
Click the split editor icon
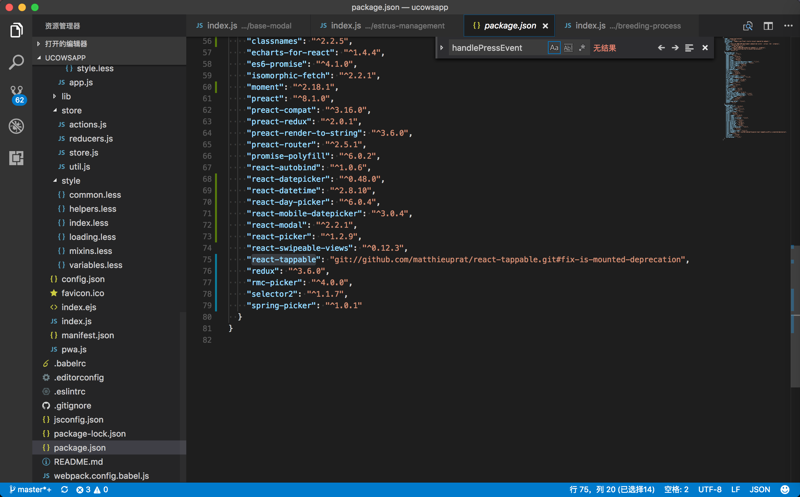(768, 26)
